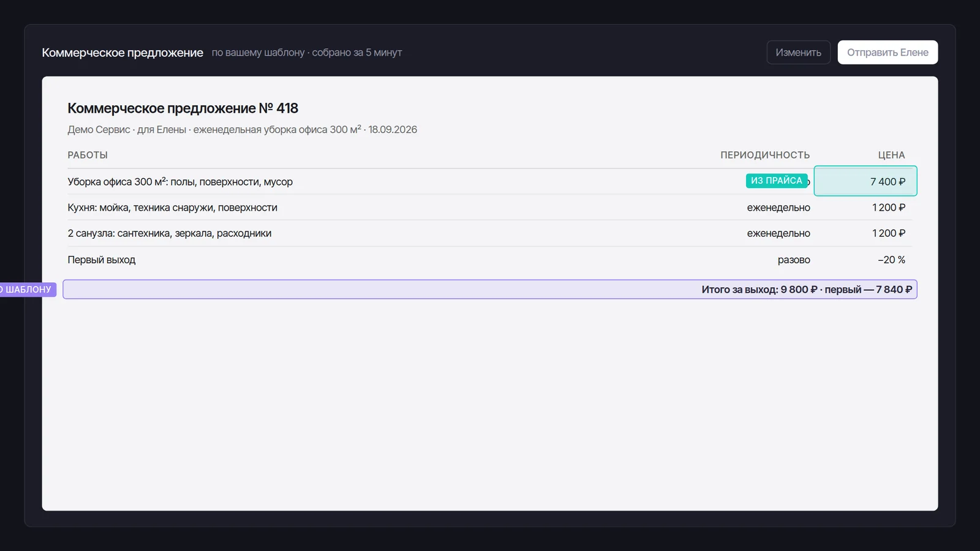Select the −20 % discount value
Image resolution: width=980 pixels, height=551 pixels.
point(891,260)
